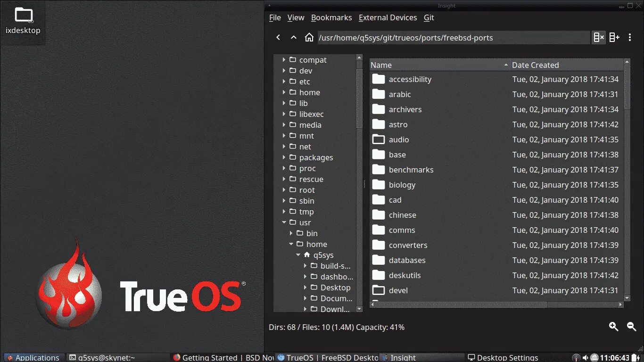Click the add column icon
644x362 pixels.
click(614, 37)
